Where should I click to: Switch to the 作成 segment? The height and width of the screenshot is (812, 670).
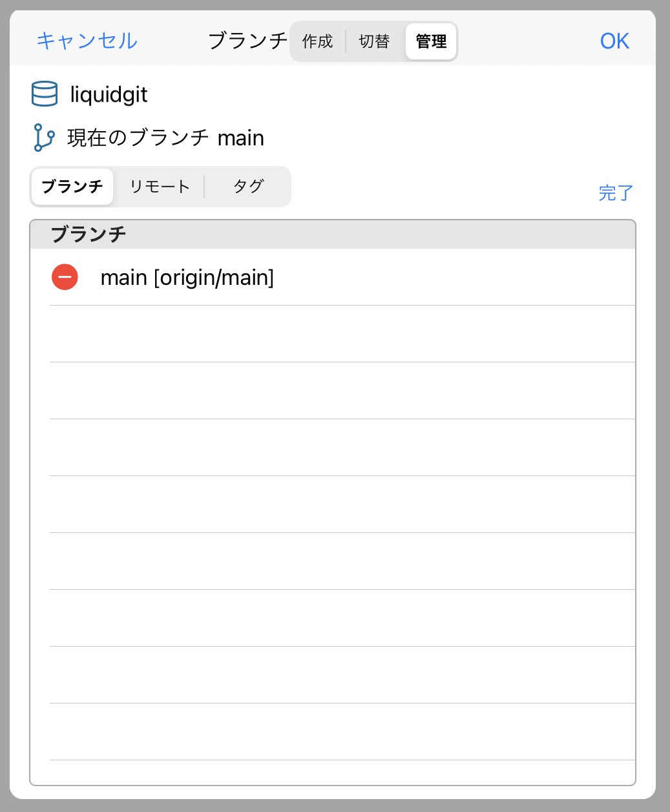coord(317,41)
